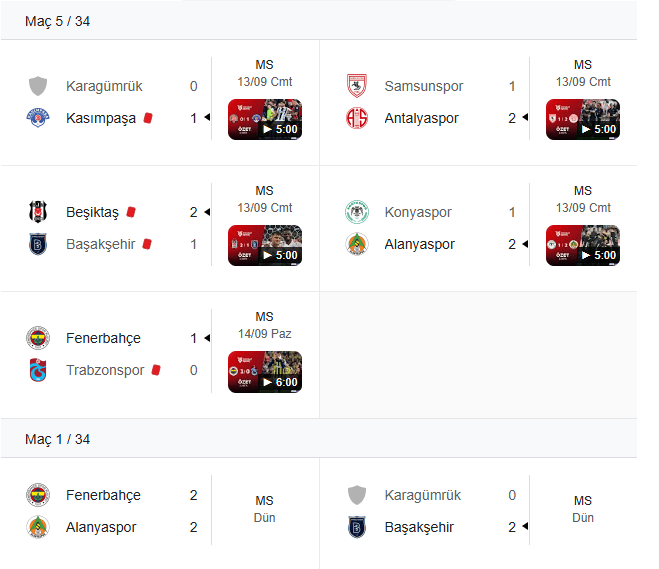Play Konyaspor vs Alanyaspor highlights video
This screenshot has height=569, width=659.
point(583,245)
